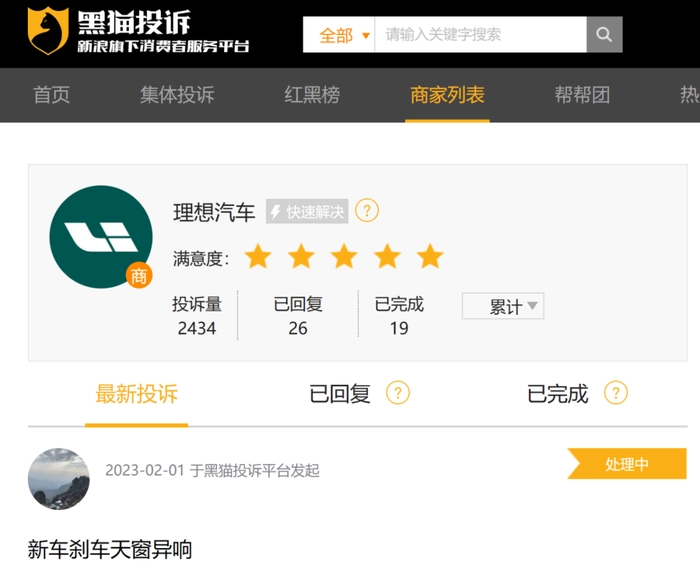
Task: Click the orange 商 merchant badge
Action: (x=139, y=275)
